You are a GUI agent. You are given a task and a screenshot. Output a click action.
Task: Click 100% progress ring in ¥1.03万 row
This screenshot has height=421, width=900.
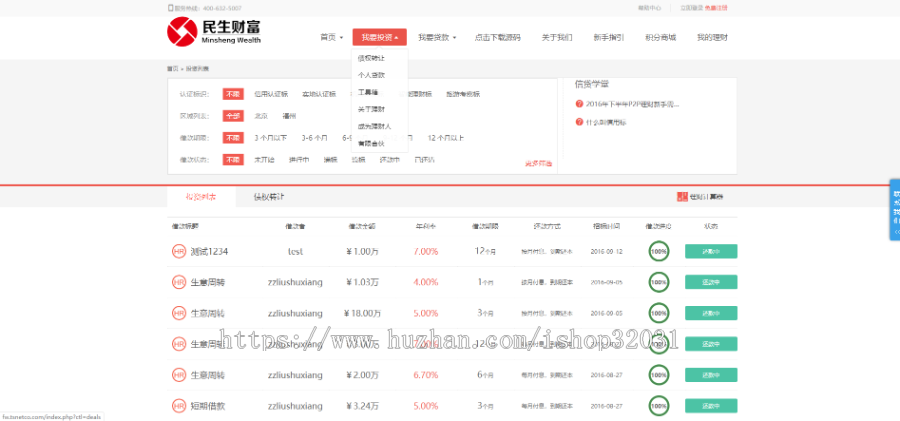coord(658,282)
